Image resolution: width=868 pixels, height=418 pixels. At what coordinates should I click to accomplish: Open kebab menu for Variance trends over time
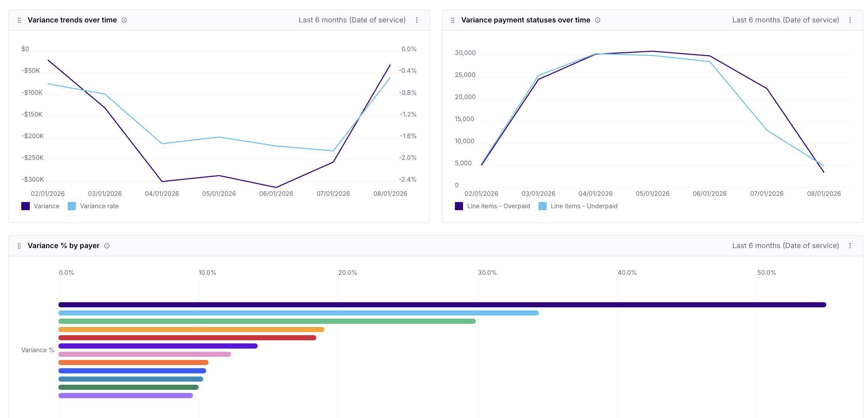(417, 20)
